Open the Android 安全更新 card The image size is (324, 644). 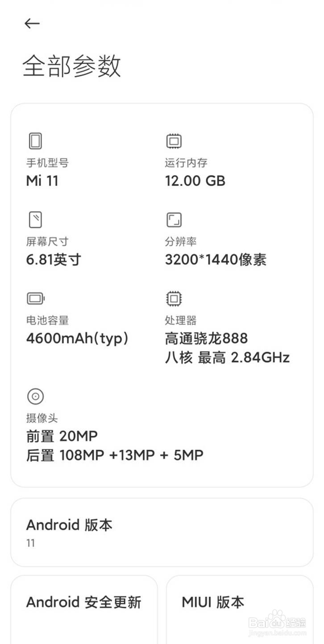pos(85,603)
